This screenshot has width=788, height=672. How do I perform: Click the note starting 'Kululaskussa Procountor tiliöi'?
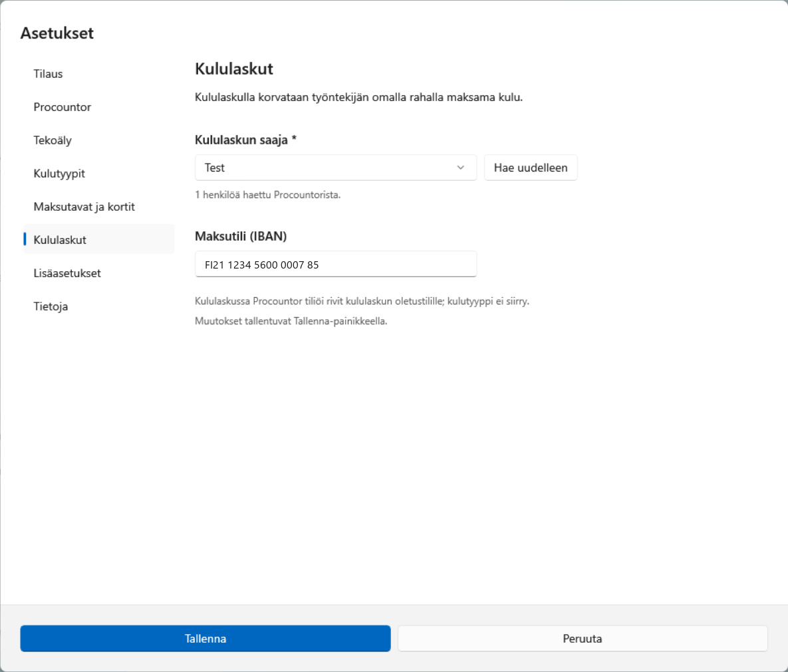(x=362, y=301)
